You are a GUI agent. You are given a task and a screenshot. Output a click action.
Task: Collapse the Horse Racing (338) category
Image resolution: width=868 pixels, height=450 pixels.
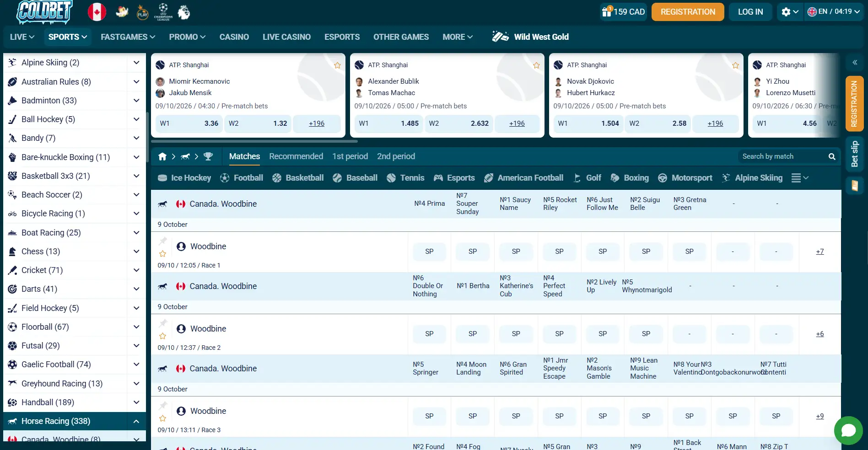coord(136,421)
